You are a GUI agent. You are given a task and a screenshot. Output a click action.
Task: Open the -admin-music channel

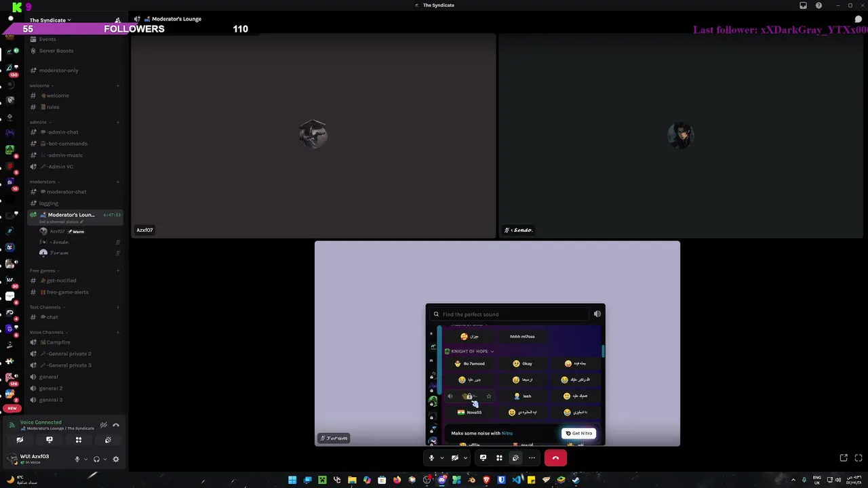pyautogui.click(x=75, y=155)
